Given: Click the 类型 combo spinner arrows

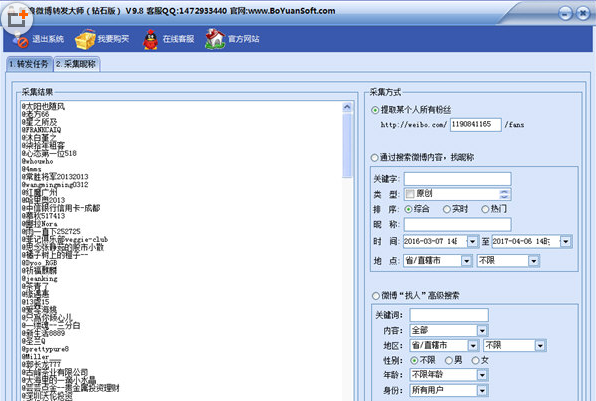Looking at the screenshot, I should pos(504,194).
